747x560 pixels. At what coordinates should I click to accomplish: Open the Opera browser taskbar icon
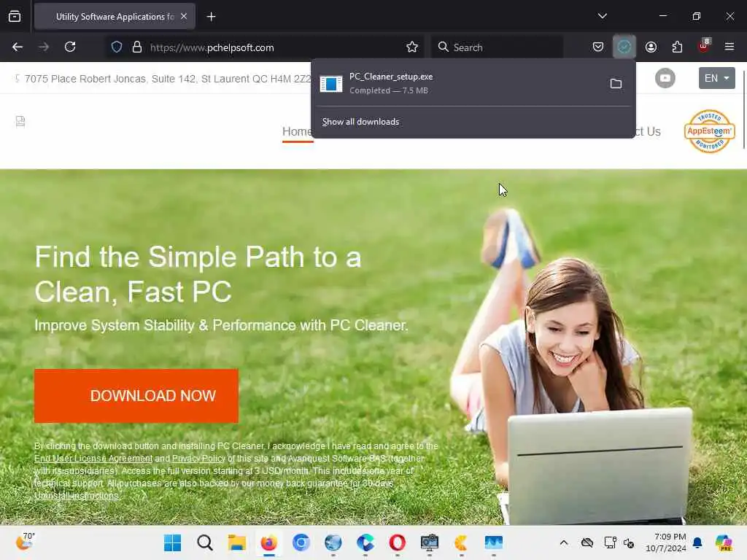tap(398, 542)
